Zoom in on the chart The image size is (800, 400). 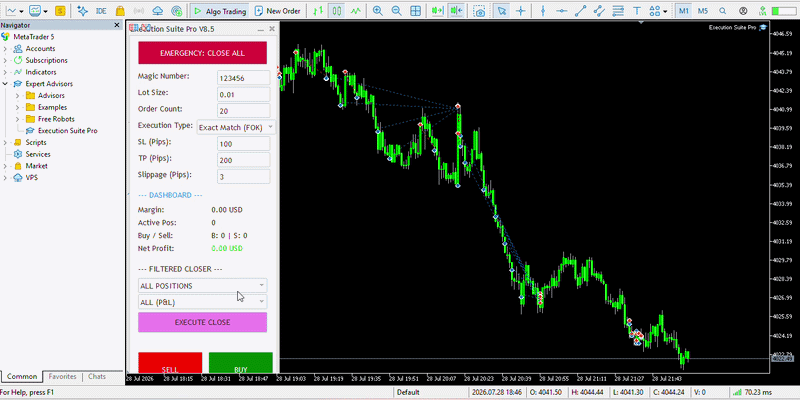pos(378,11)
